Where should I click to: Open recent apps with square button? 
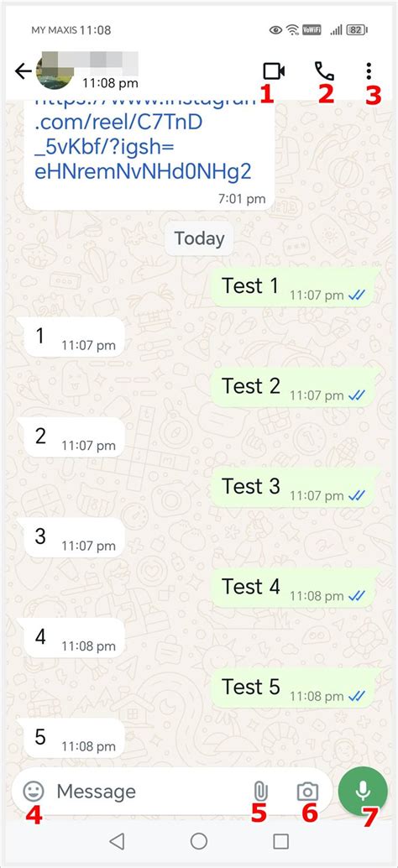click(x=281, y=841)
